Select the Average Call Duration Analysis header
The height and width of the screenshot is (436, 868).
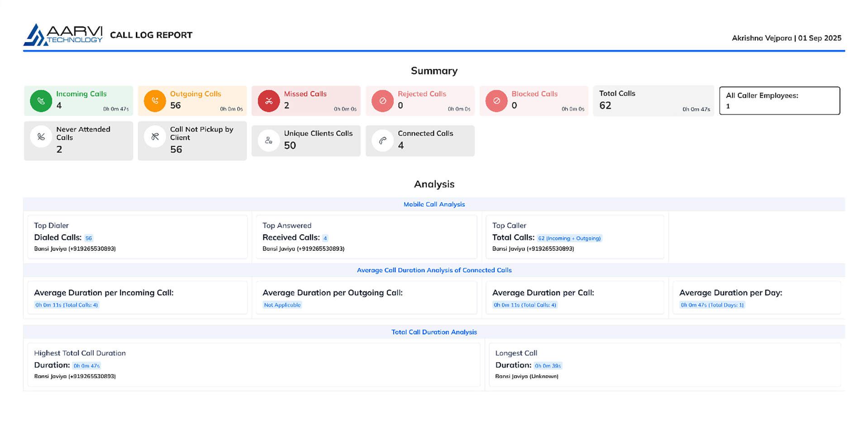click(434, 270)
